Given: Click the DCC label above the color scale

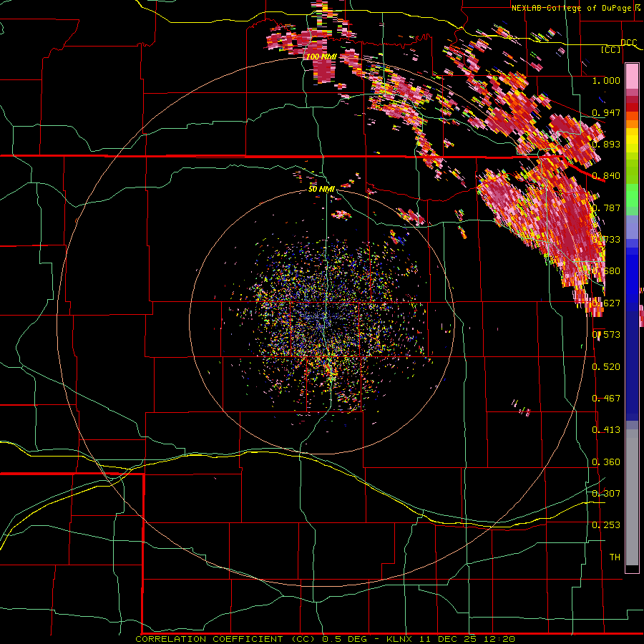Looking at the screenshot, I should 628,43.
